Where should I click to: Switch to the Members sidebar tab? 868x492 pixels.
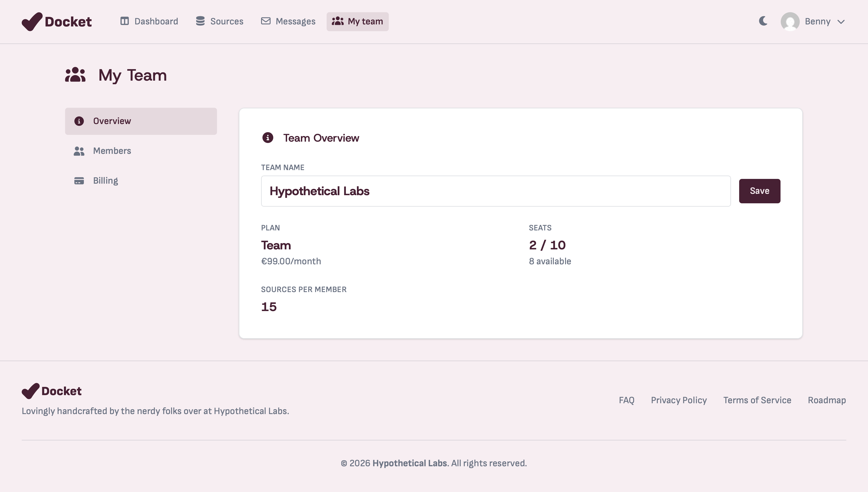pyautogui.click(x=141, y=151)
